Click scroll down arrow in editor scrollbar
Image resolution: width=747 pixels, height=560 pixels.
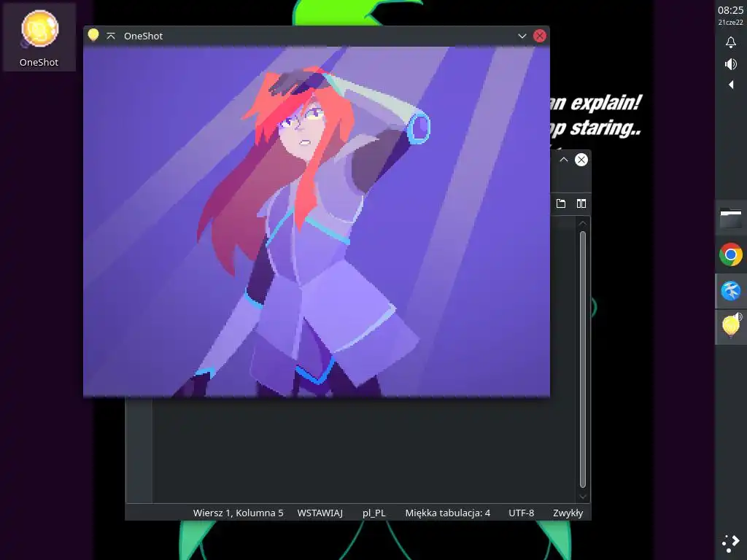pos(583,497)
